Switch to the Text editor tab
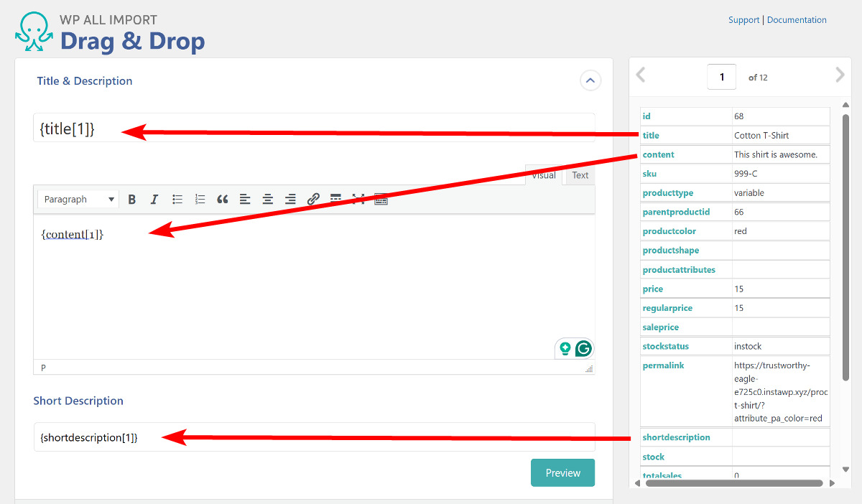Image resolution: width=862 pixels, height=504 pixels. pyautogui.click(x=580, y=175)
